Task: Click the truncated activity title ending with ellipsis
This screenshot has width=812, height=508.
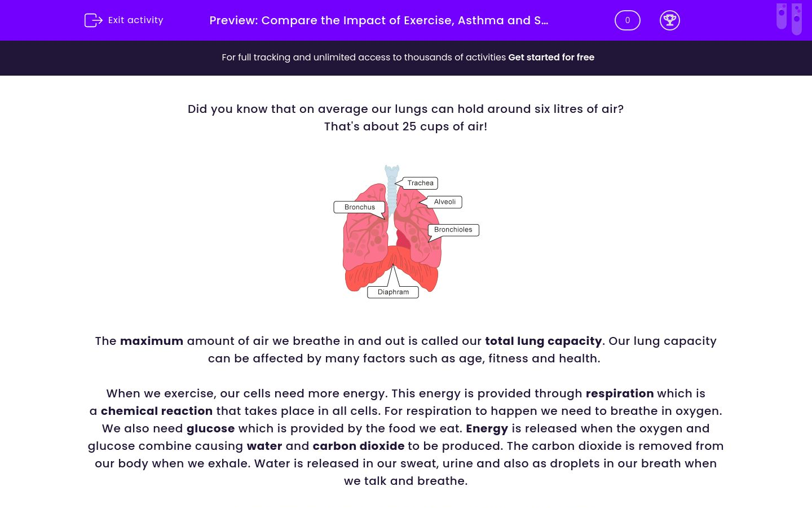Action: click(x=378, y=20)
